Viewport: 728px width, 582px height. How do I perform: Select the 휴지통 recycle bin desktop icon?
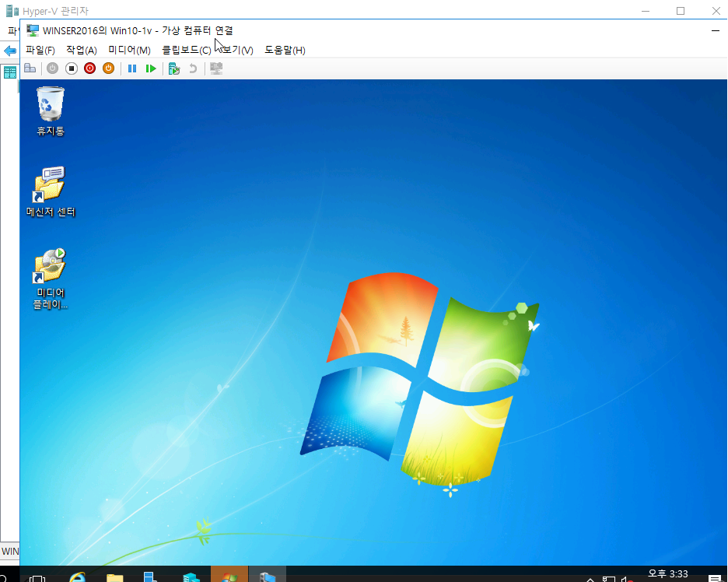(51, 111)
